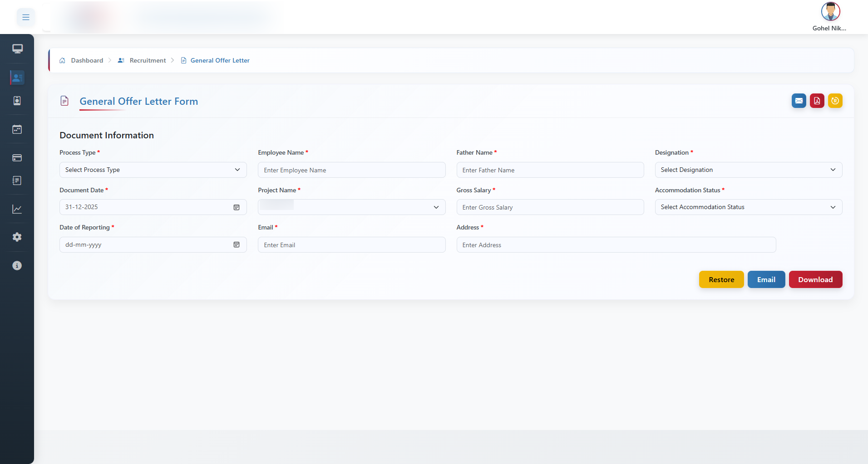
Task: Open Date of Reporting calendar picker
Action: [237, 245]
